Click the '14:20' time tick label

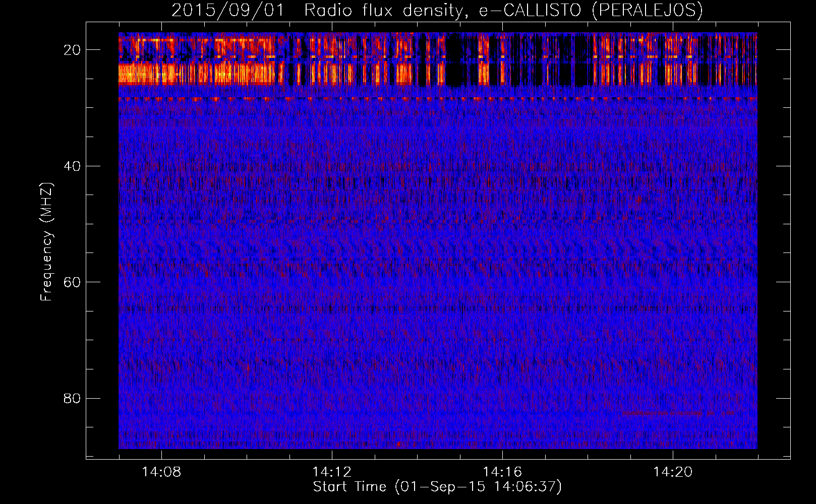[673, 472]
